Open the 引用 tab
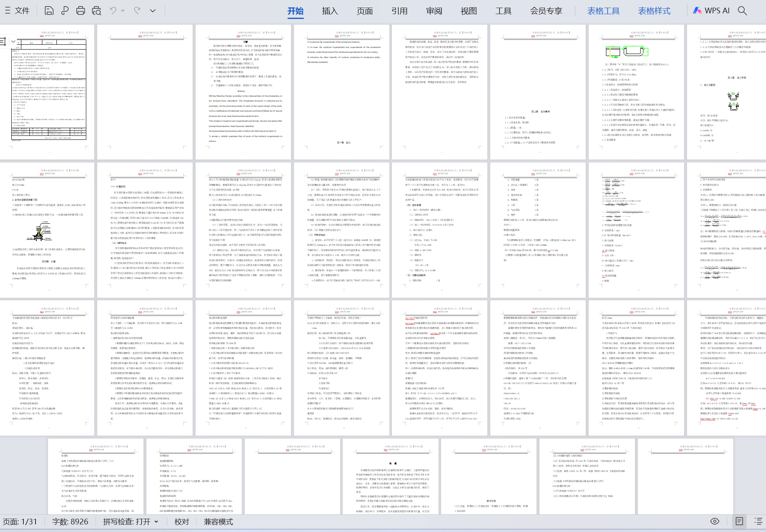Viewport: 766px width, 532px height. [x=400, y=11]
